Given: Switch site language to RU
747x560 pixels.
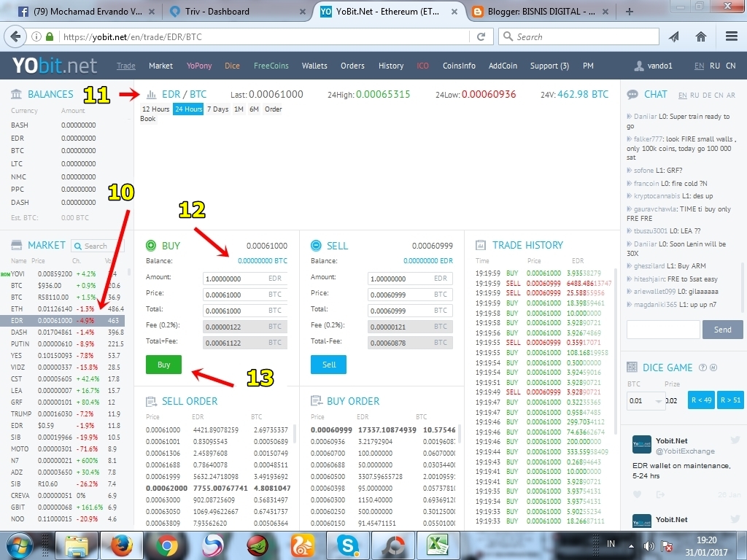Looking at the screenshot, I should 715,66.
